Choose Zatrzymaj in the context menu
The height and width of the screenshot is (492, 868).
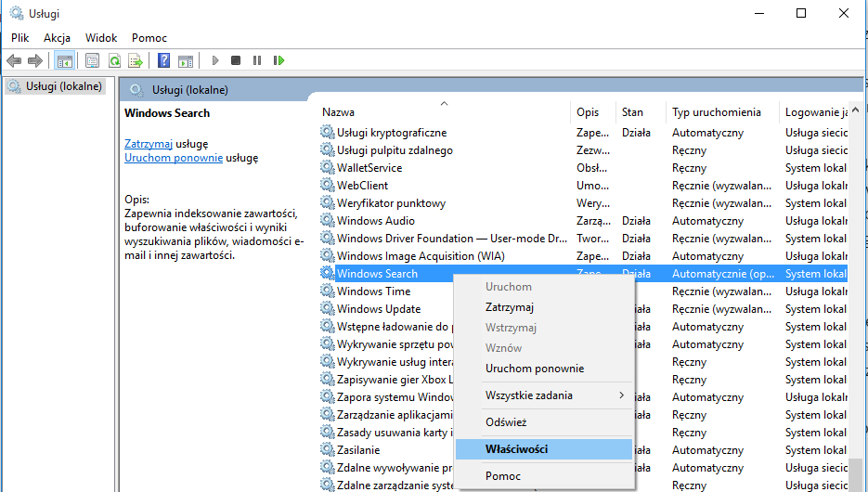544,307
